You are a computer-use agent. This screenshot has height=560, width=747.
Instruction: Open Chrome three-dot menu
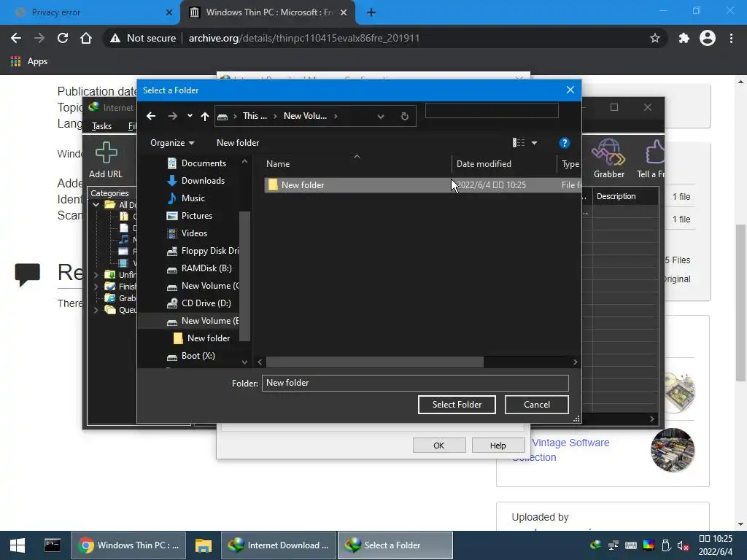coord(731,38)
